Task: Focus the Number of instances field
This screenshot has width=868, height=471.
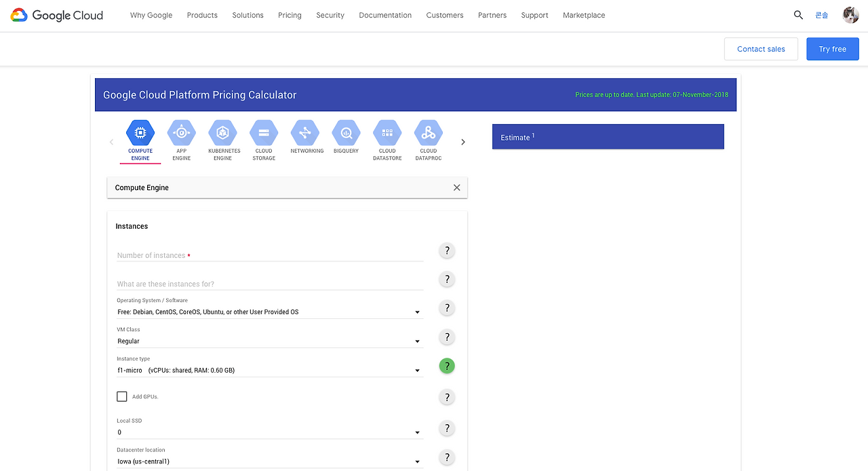Action: point(270,255)
